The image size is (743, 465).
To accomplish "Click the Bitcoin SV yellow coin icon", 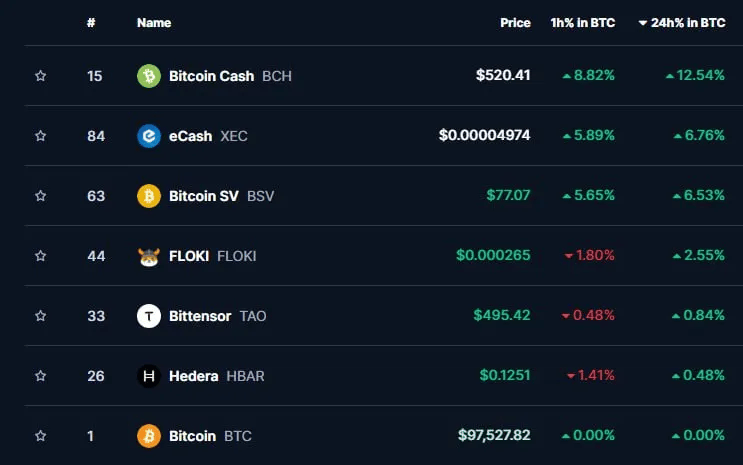I will tap(149, 196).
